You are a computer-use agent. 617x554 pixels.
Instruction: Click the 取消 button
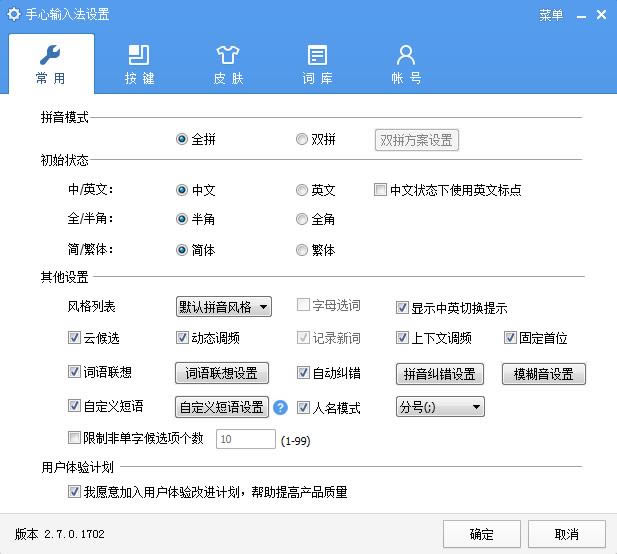[567, 534]
